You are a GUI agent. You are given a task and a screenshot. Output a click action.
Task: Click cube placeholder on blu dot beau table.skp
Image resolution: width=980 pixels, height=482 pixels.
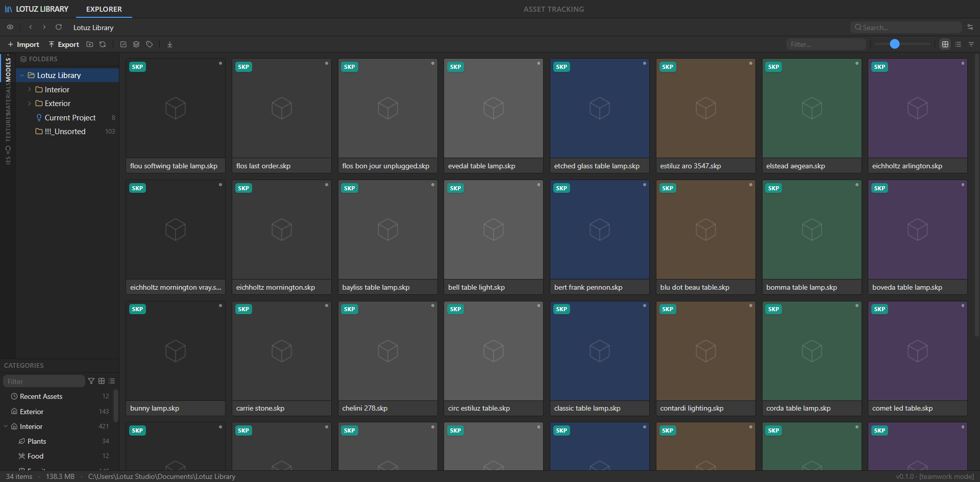tap(706, 230)
